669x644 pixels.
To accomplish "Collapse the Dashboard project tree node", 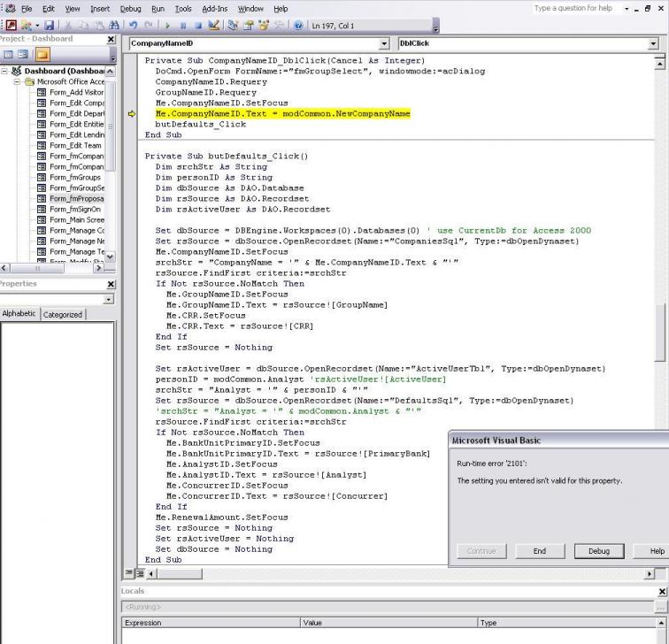I will pyautogui.click(x=6, y=71).
